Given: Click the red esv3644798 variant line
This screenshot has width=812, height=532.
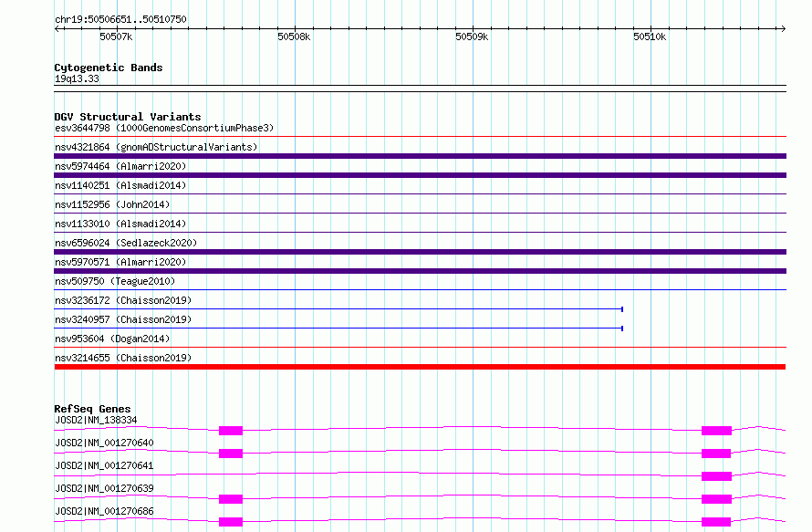Looking at the screenshot, I should 420,137.
